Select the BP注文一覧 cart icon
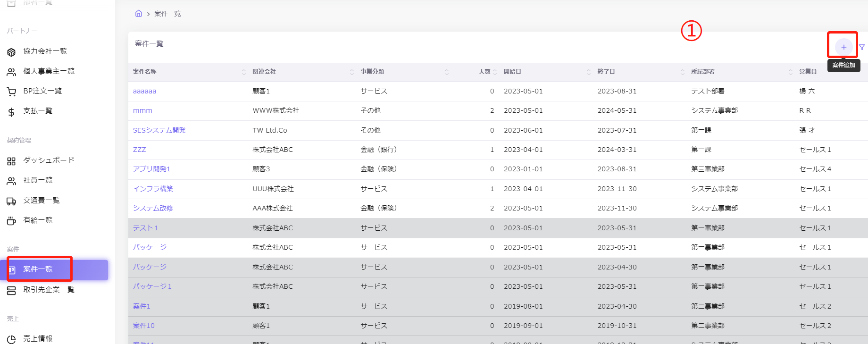 pos(11,92)
